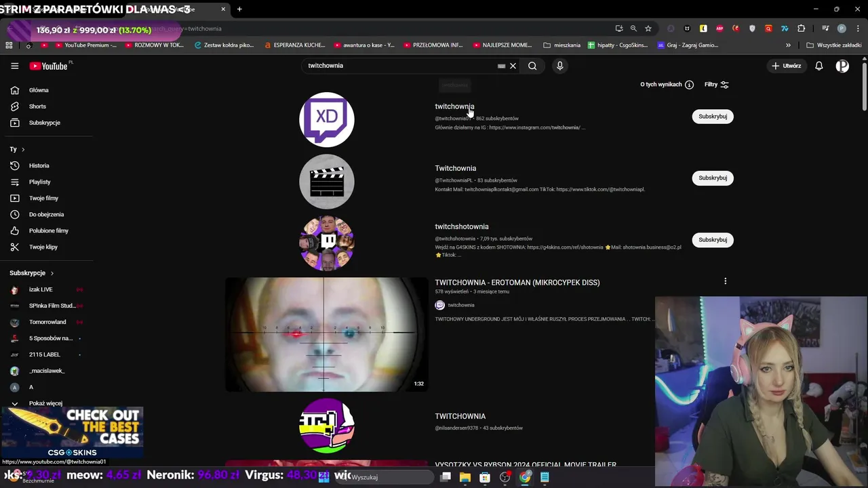Open the YouTube Premium bookmark
Screen dimensions: 868x488
coord(84,45)
